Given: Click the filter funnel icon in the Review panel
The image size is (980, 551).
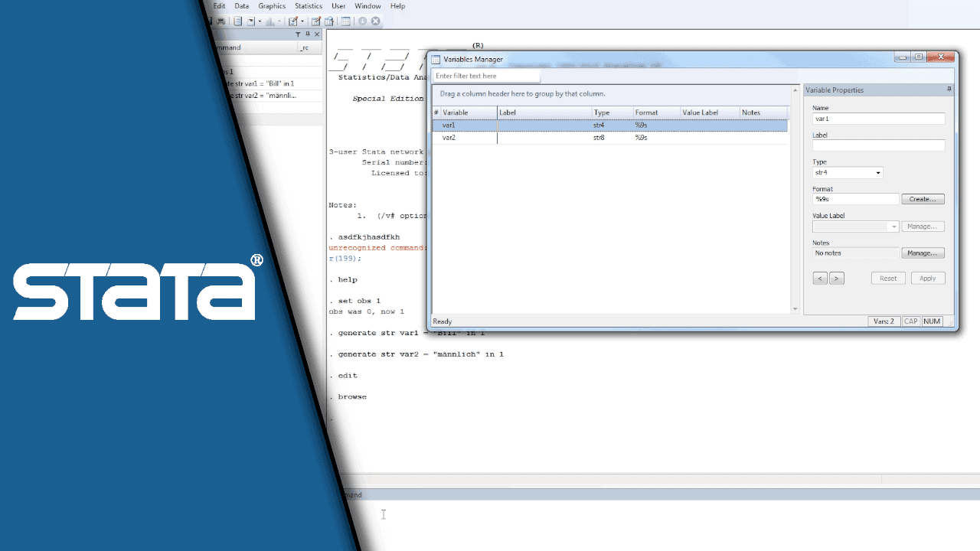Looking at the screenshot, I should [x=298, y=34].
